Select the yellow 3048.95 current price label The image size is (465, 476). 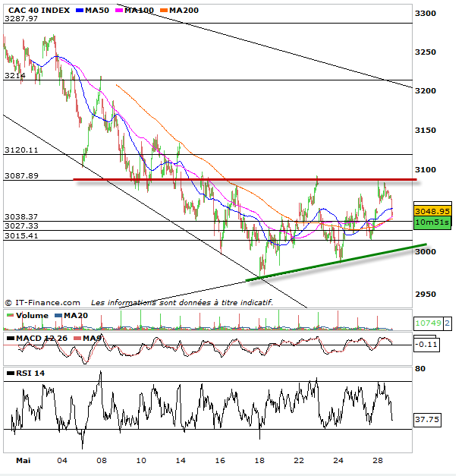[432, 211]
